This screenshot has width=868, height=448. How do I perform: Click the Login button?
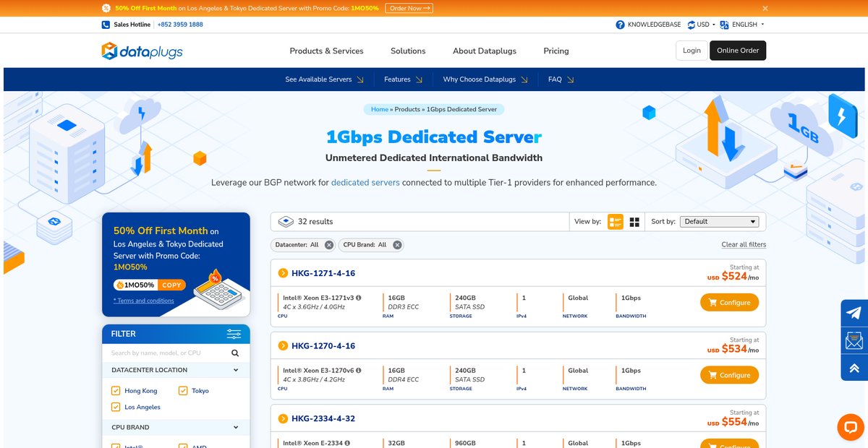click(692, 51)
